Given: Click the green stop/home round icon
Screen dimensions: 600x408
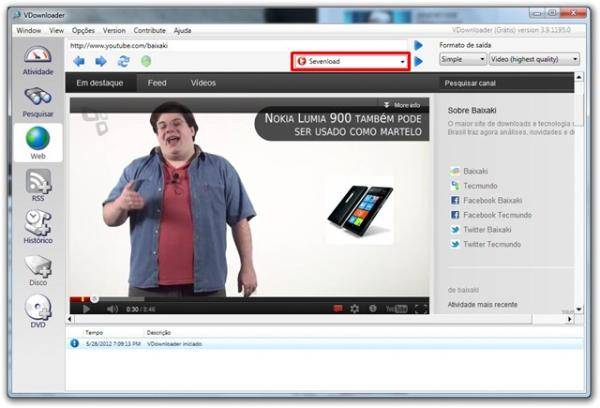Looking at the screenshot, I should point(146,61).
